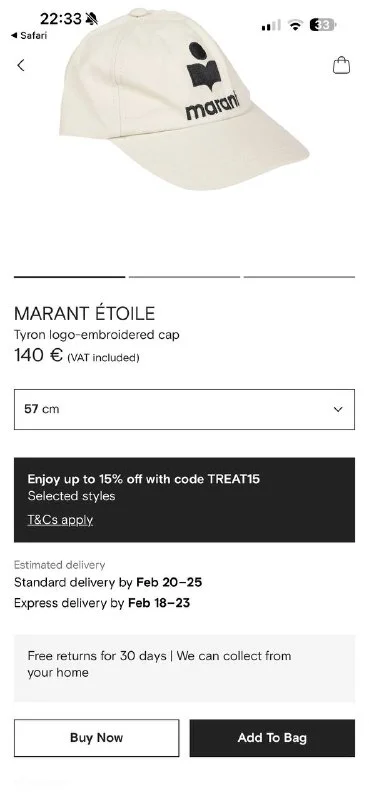Expand the 57 cm size dropdown
The image size is (369, 800).
184,409
